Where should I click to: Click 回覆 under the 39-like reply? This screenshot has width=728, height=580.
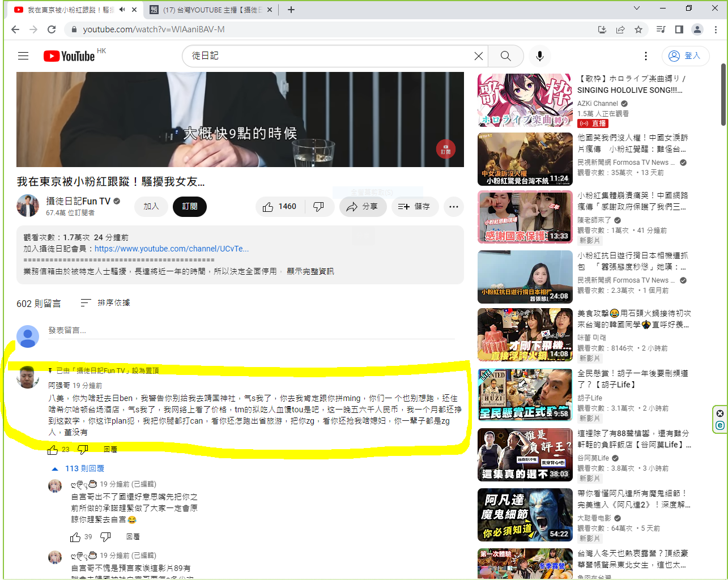[x=133, y=537]
